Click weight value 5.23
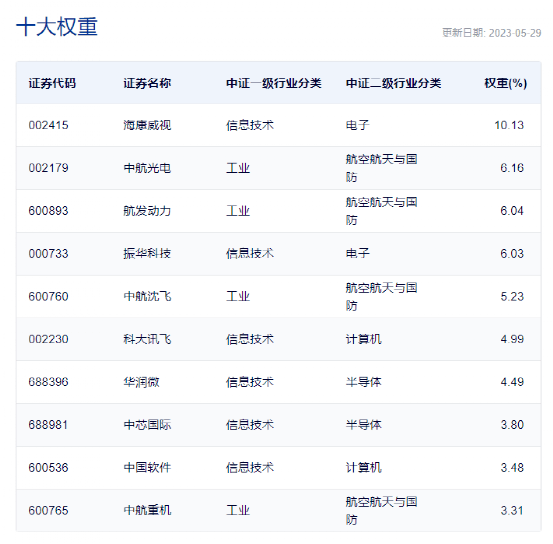553x544 pixels. point(512,297)
